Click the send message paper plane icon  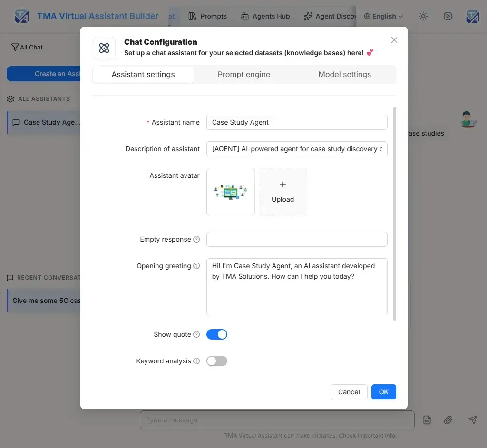click(472, 420)
